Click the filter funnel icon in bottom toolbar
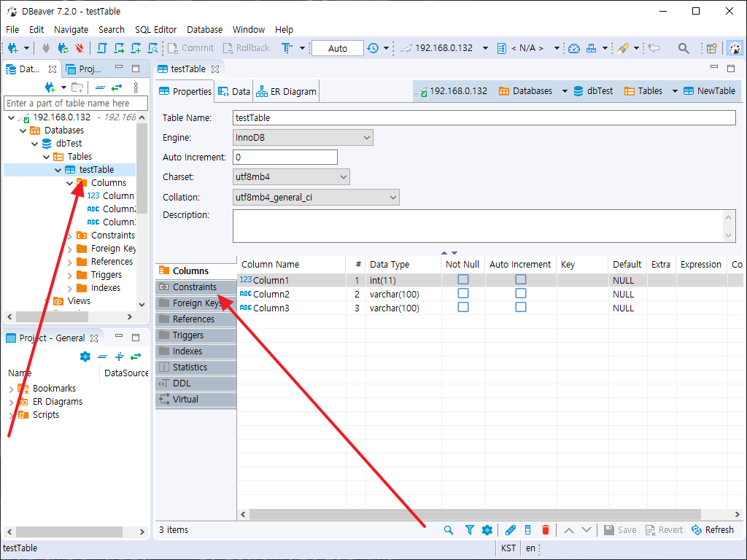This screenshot has width=747, height=560. (x=469, y=530)
